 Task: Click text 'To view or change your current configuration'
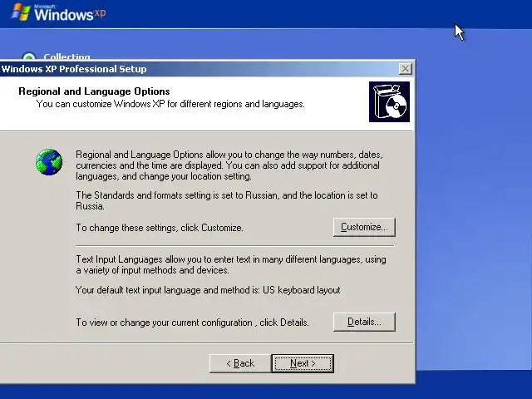tap(164, 323)
